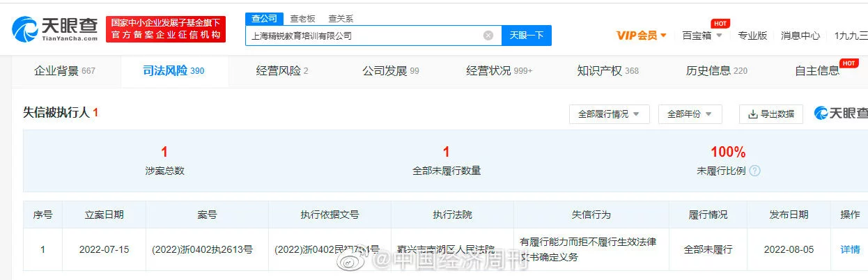Select the 司法风险 tab
Screen dimensions: 868x280
tap(173, 71)
